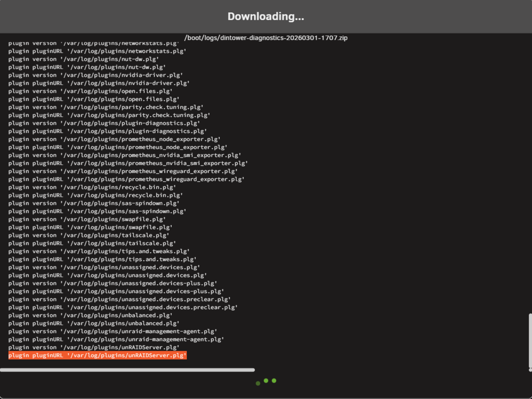Select highlighted pluginURL unRAIDServer.plg line
The image size is (532, 399).
pos(98,355)
